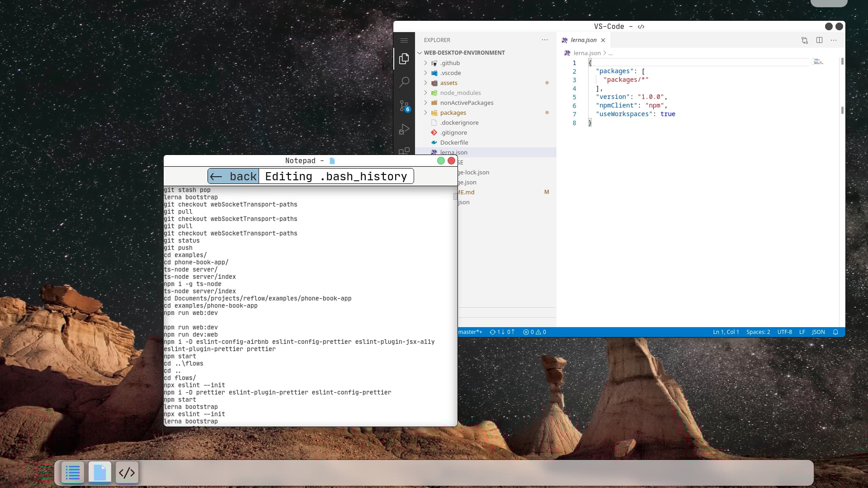Screen dimensions: 868x488
Task: Click the Run and Debug icon in sidebar
Action: (x=404, y=129)
